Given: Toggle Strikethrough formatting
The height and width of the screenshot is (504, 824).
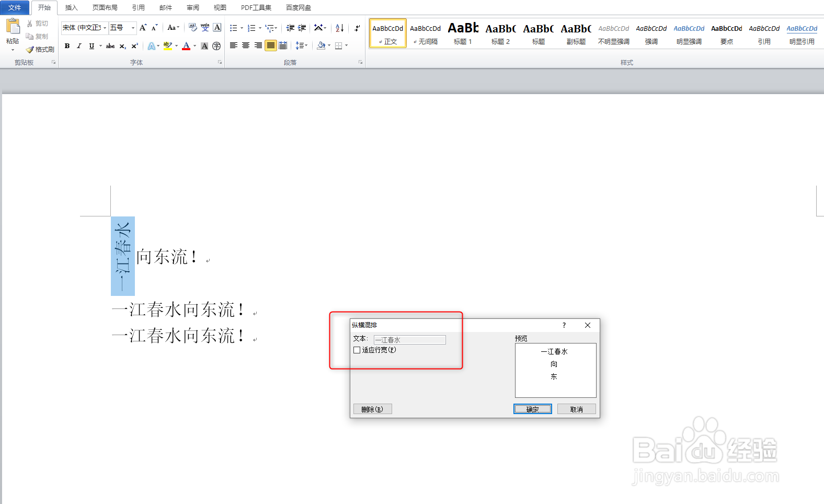Looking at the screenshot, I should tap(110, 46).
